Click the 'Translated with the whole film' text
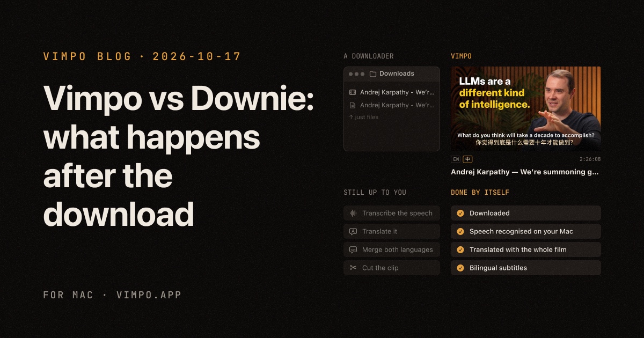This screenshot has width=644, height=338. coord(518,249)
